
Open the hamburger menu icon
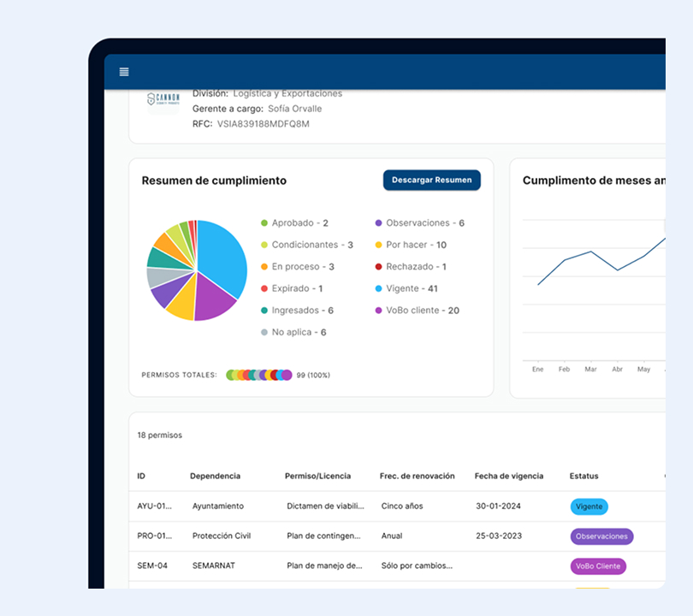(x=124, y=72)
